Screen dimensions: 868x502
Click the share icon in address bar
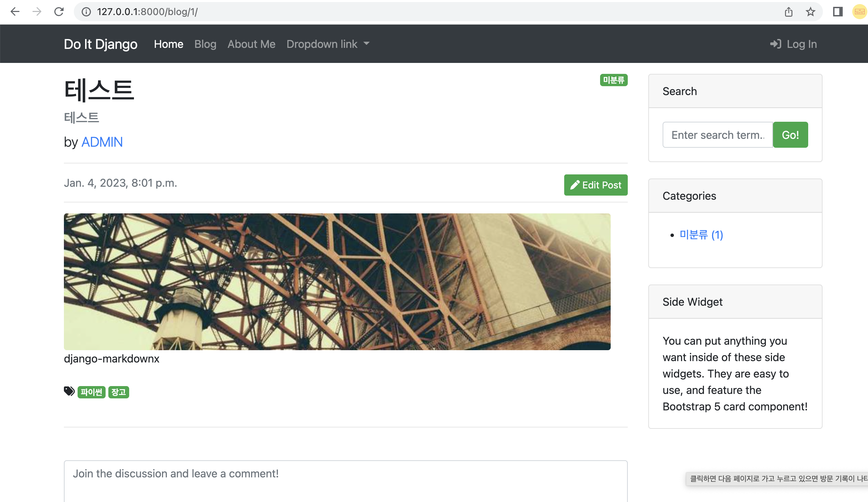point(788,12)
